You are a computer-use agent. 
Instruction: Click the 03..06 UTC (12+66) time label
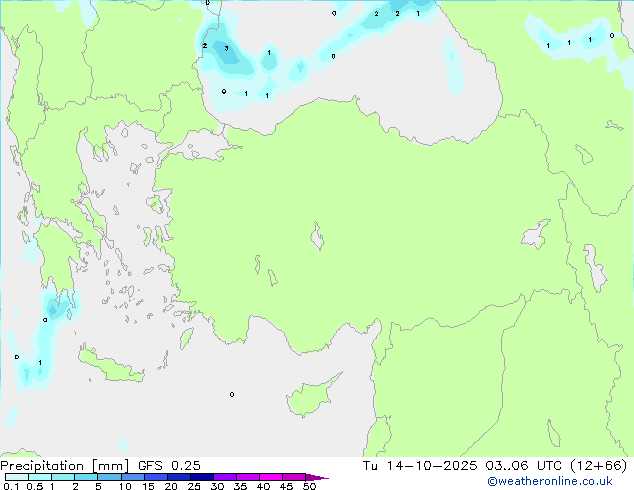[556, 466]
